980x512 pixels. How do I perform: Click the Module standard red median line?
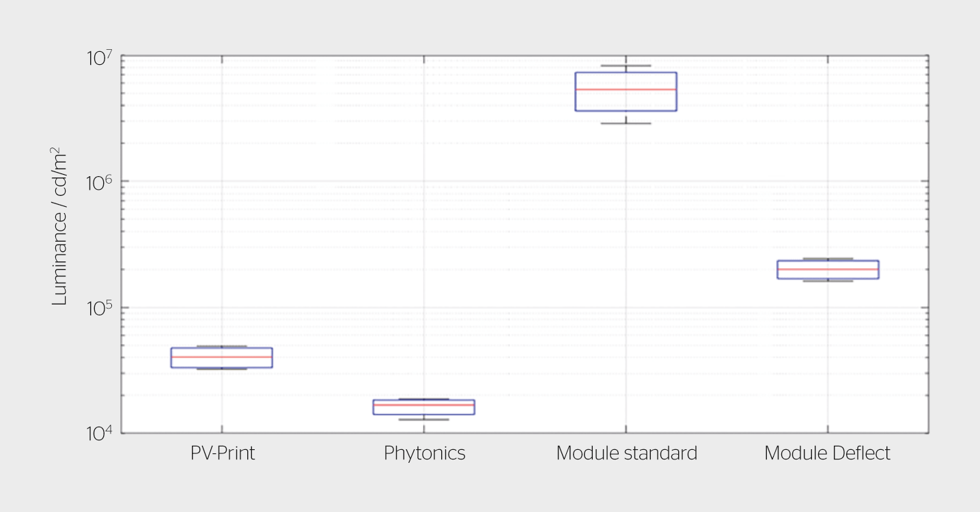click(x=626, y=89)
